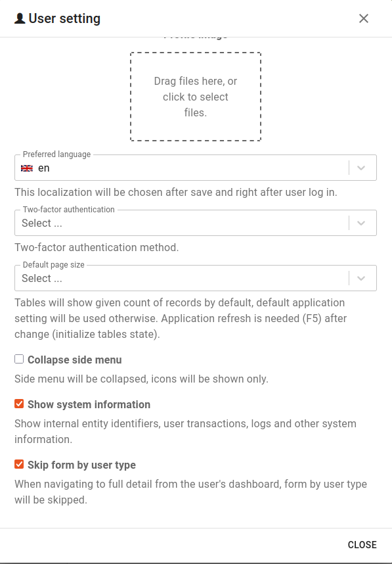Click the CLOSE button at the bottom
The height and width of the screenshot is (564, 392).
point(362,544)
